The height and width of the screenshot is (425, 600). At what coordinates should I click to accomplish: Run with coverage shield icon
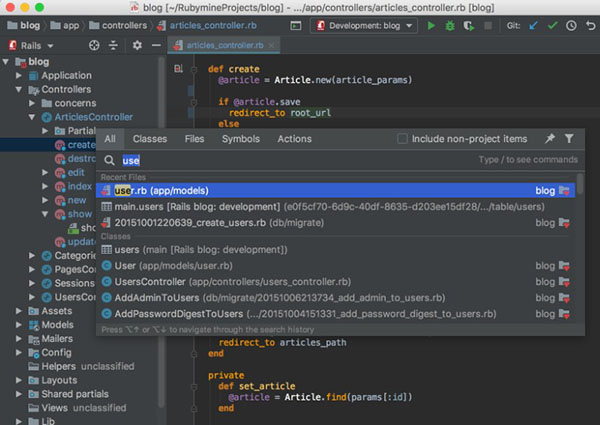(x=469, y=26)
